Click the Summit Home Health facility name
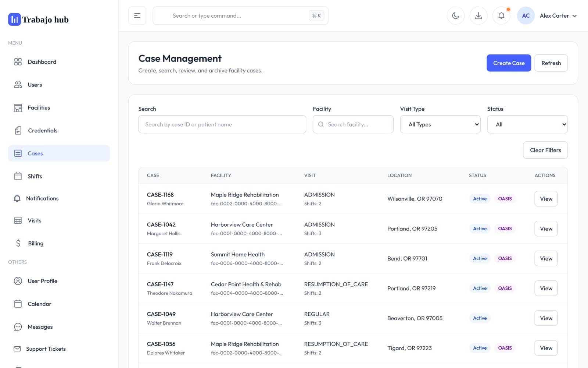This screenshot has width=588, height=368. 237,254
